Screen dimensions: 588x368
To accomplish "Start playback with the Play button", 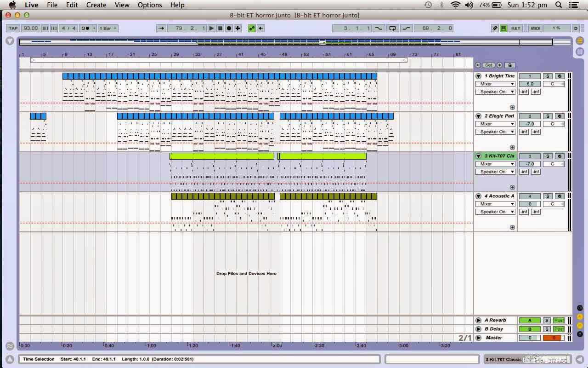I will click(x=211, y=28).
